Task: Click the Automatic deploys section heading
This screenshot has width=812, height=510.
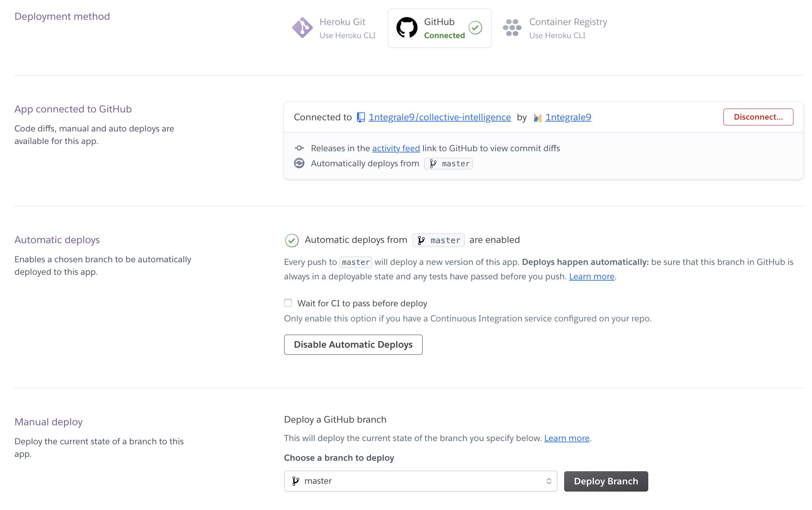Action: tap(57, 240)
